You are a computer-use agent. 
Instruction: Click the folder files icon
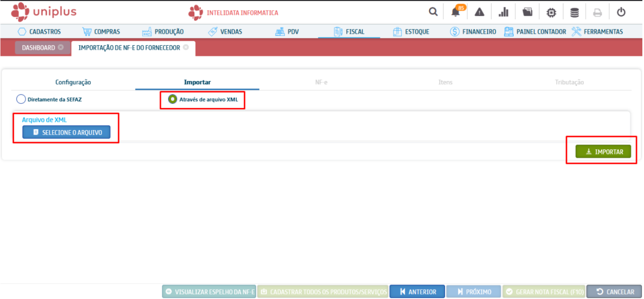pyautogui.click(x=527, y=12)
